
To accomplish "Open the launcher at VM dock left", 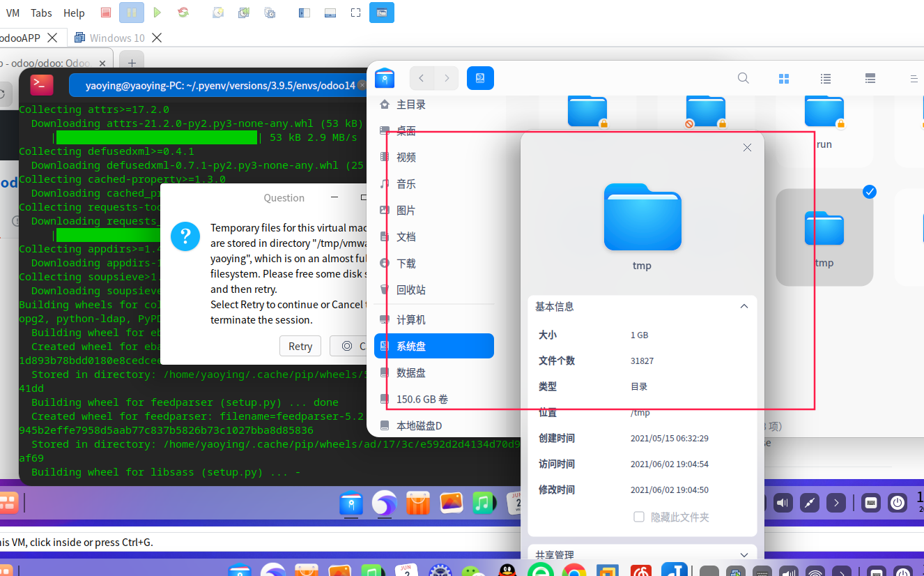I will coord(8,503).
